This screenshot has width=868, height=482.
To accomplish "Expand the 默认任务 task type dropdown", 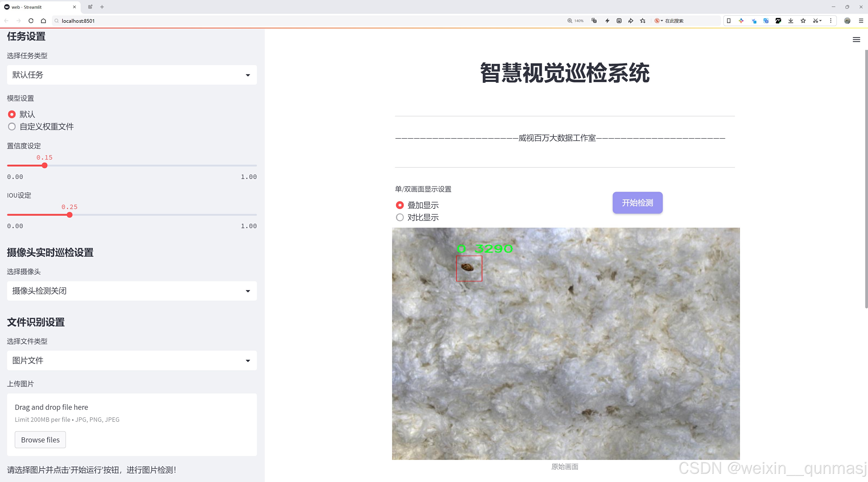I will coord(132,75).
